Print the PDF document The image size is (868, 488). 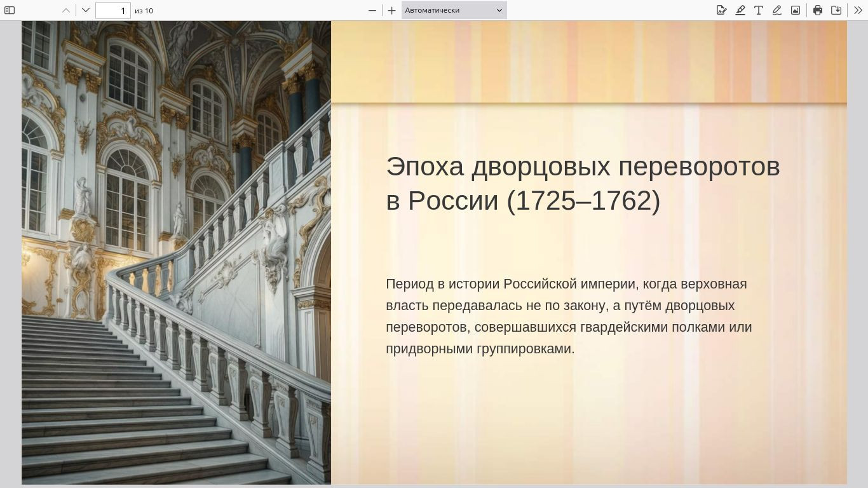818,10
